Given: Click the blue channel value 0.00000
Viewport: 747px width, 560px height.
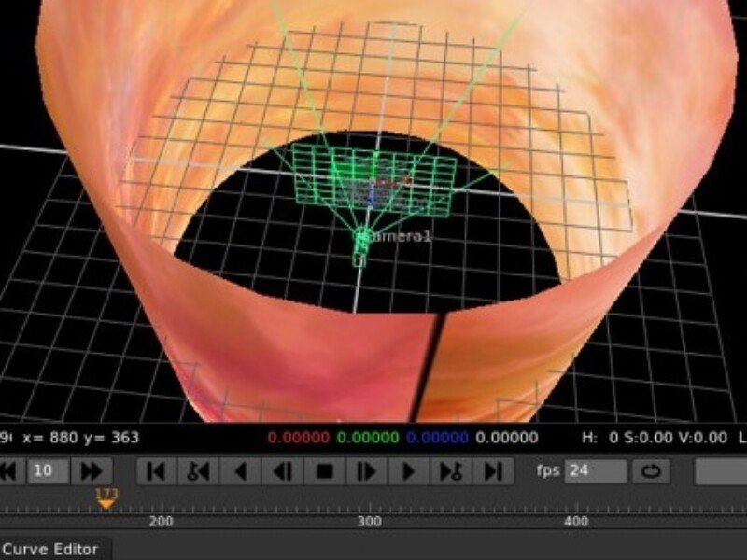Looking at the screenshot, I should [x=437, y=437].
